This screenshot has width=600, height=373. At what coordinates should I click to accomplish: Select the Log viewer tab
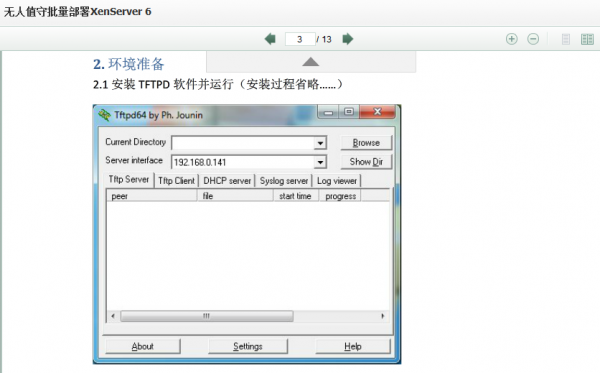(337, 181)
